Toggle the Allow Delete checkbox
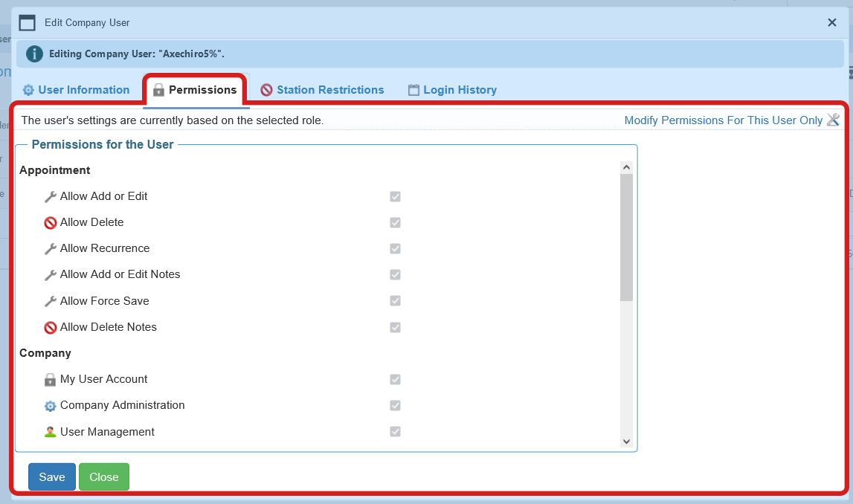The height and width of the screenshot is (504, 853). (395, 222)
